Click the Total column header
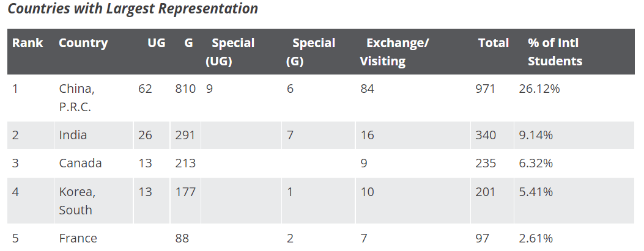 493,43
